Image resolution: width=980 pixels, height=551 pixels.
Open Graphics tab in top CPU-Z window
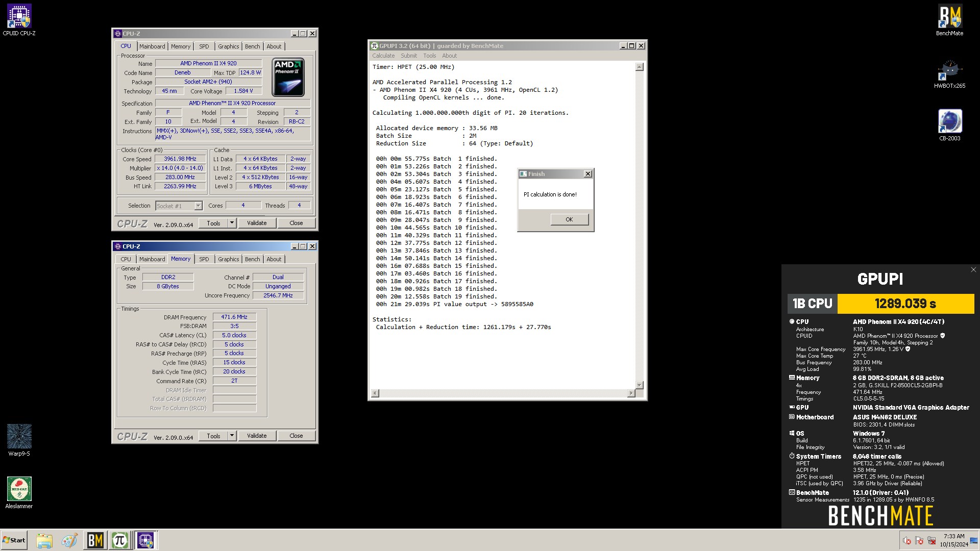pyautogui.click(x=228, y=46)
